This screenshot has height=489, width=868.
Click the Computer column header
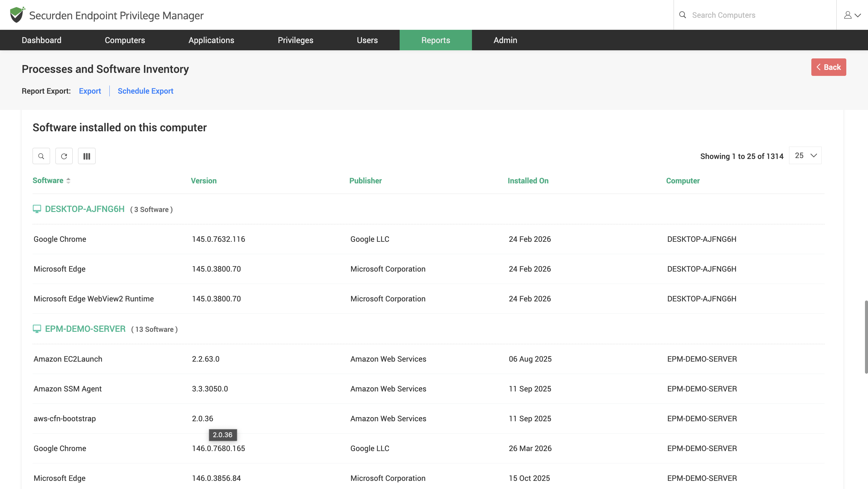point(683,181)
